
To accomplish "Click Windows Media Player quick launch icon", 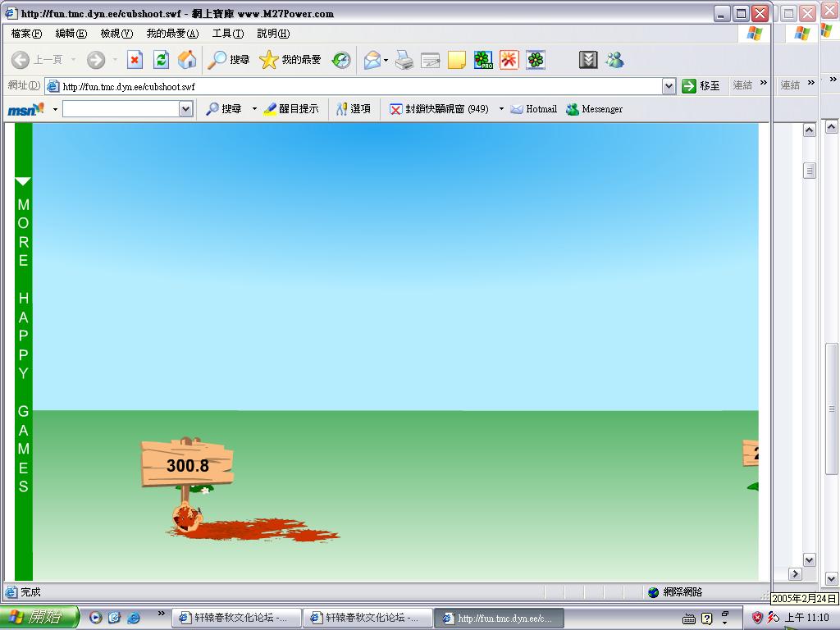I will 95,618.
